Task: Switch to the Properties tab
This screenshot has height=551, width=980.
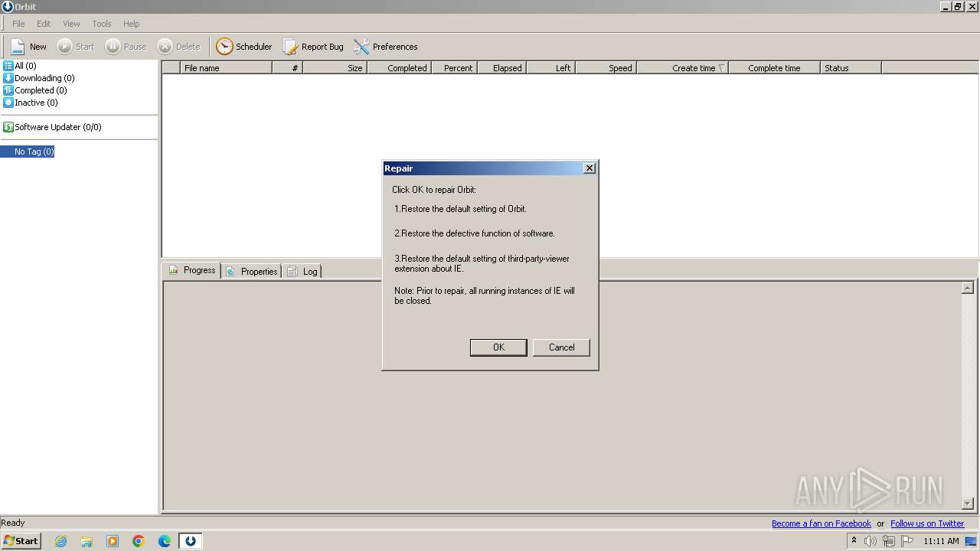Action: [252, 271]
